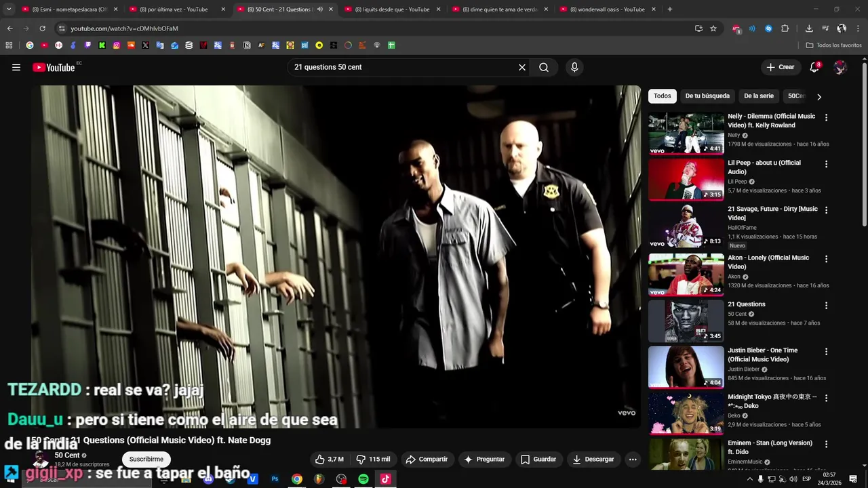Screen dimensions: 868x488
Task: Open the Twitch bookmark
Action: 87,45
